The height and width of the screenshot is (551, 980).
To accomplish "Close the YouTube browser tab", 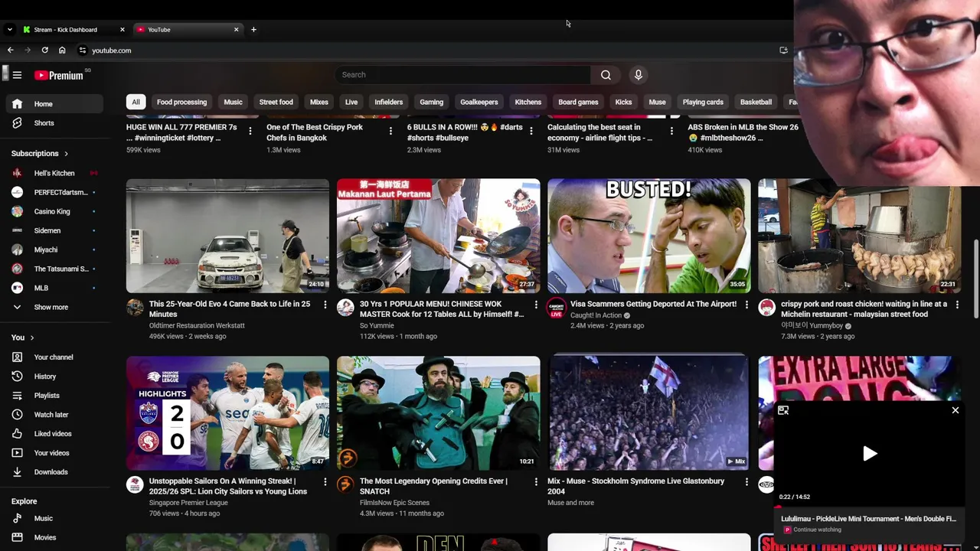I will click(x=236, y=30).
